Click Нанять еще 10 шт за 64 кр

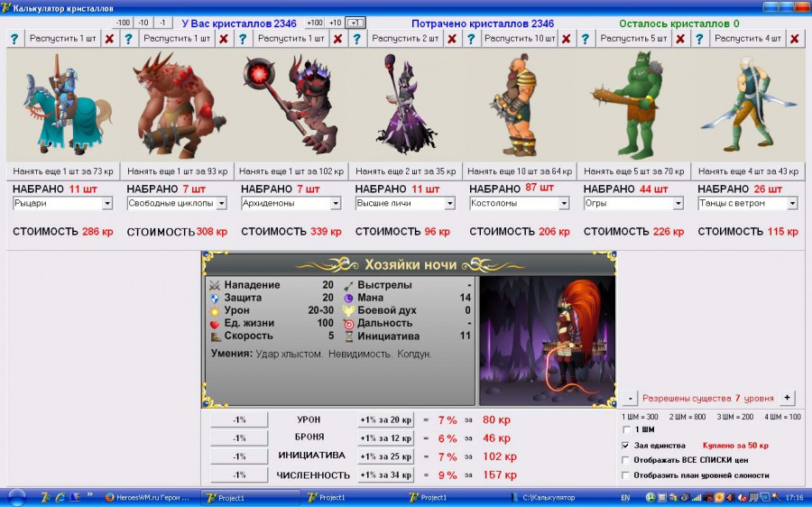[x=520, y=171]
